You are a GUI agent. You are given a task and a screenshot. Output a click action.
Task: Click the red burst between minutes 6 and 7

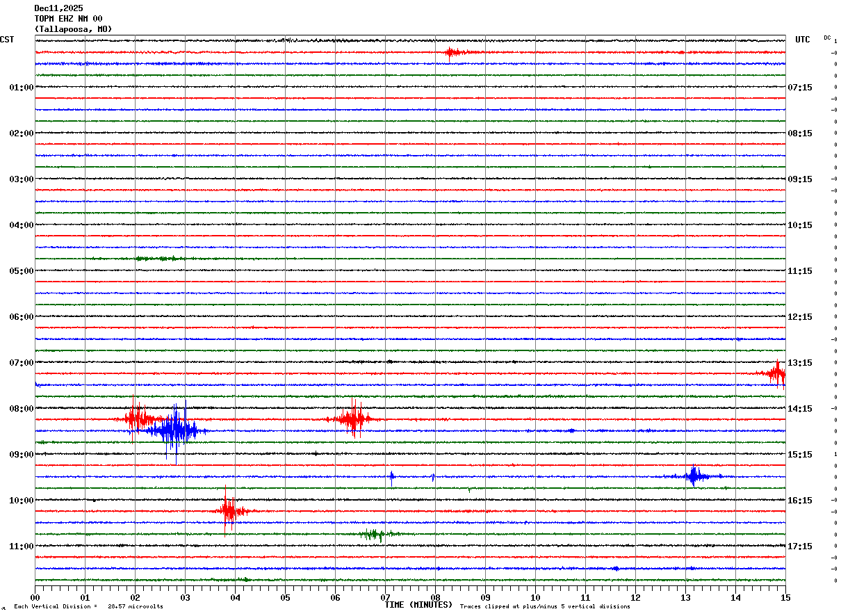click(353, 419)
